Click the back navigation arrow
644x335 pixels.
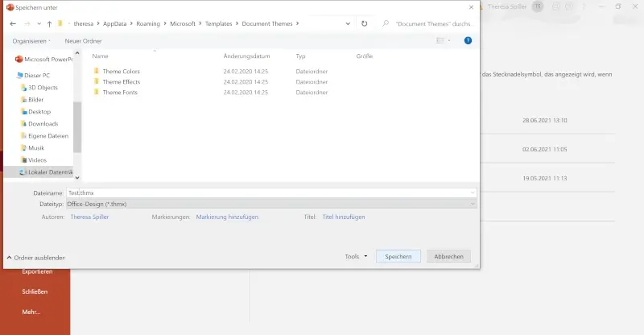coord(13,23)
